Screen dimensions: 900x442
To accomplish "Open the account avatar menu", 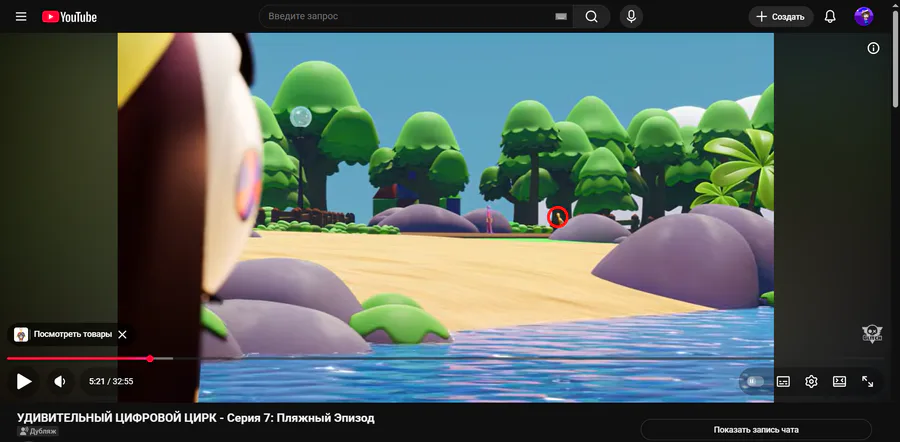I will click(x=863, y=17).
